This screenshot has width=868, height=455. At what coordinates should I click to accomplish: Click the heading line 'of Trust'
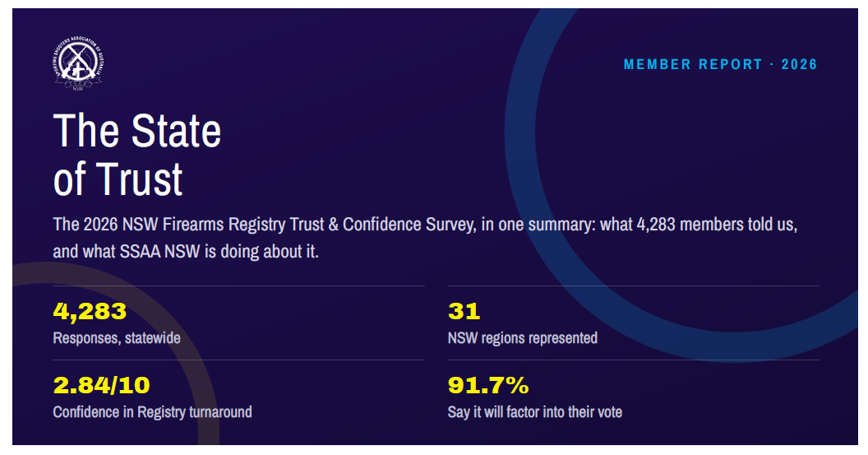pos(118,179)
